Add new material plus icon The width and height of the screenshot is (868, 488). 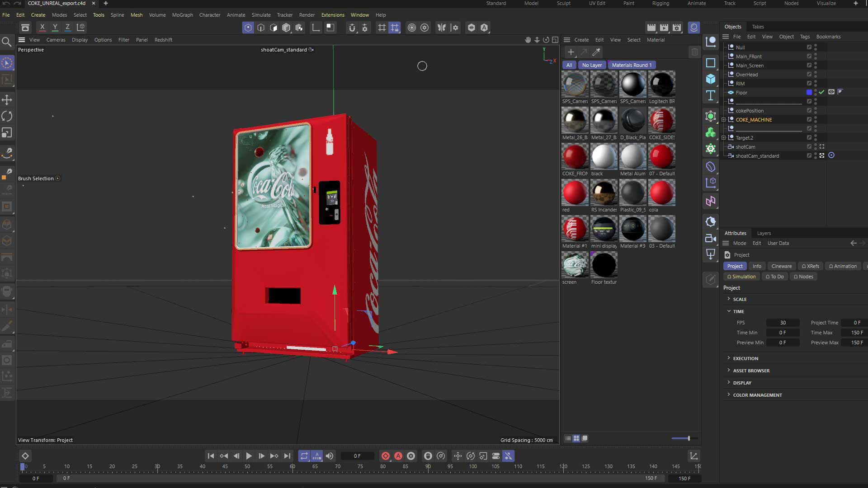pyautogui.click(x=571, y=52)
